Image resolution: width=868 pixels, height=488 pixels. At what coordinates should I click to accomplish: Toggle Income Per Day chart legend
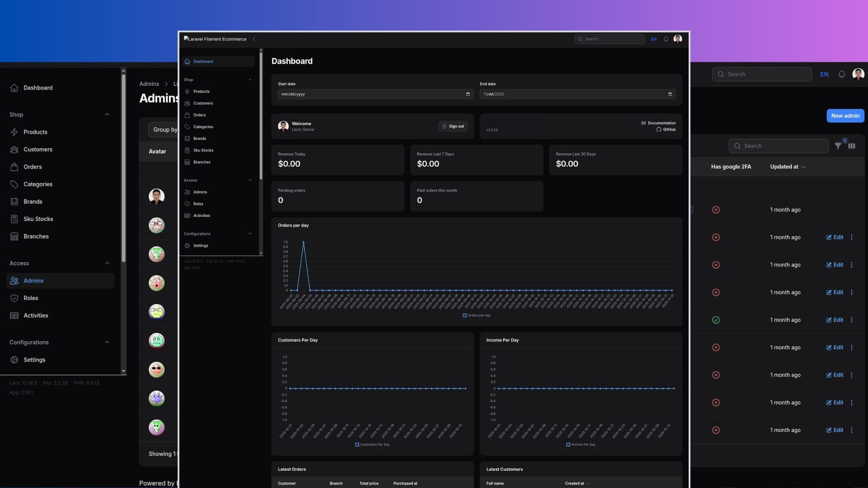click(x=580, y=445)
